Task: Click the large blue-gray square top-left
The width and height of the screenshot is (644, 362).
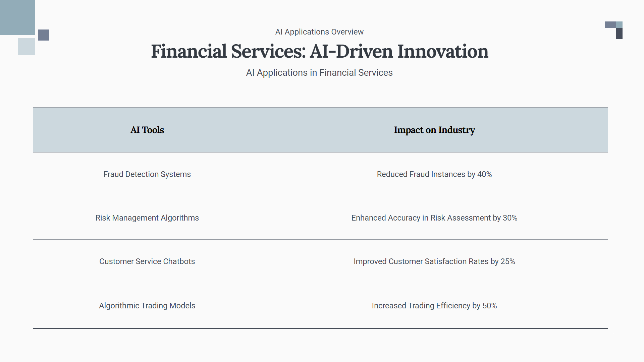Action: pos(17,17)
